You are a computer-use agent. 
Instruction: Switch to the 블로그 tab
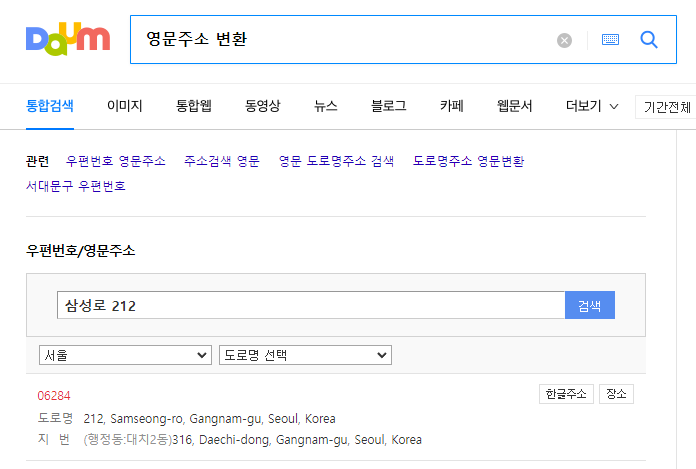coord(388,106)
